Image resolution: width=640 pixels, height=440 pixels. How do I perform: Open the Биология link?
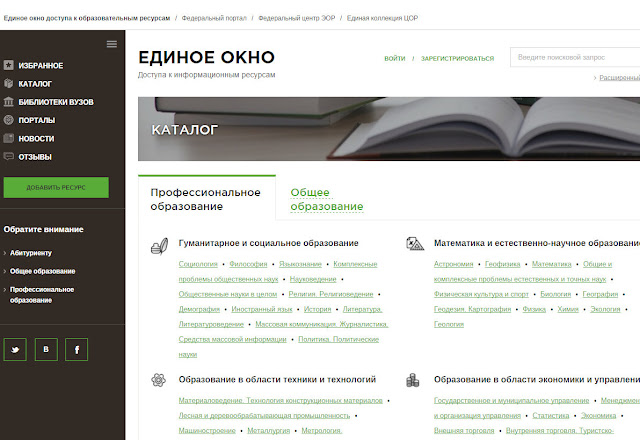556,294
